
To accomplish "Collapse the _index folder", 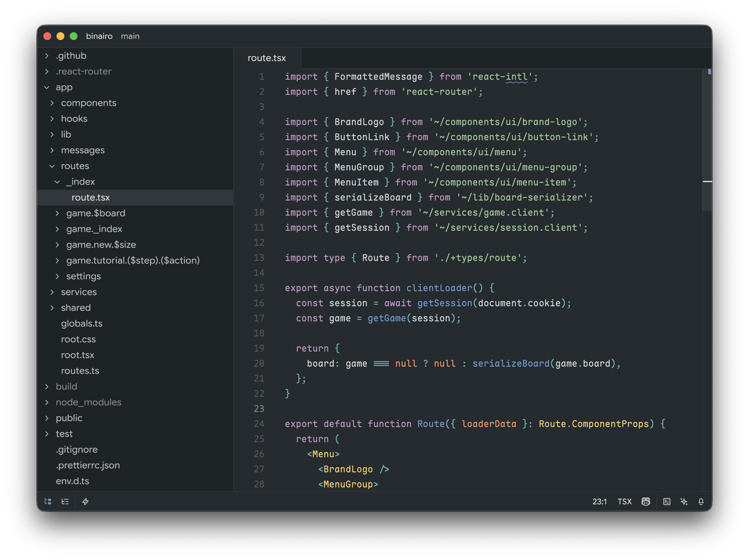I will (135, 182).
